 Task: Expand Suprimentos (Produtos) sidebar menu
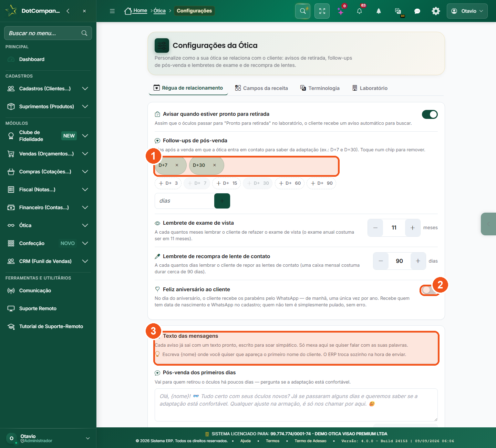[48, 106]
